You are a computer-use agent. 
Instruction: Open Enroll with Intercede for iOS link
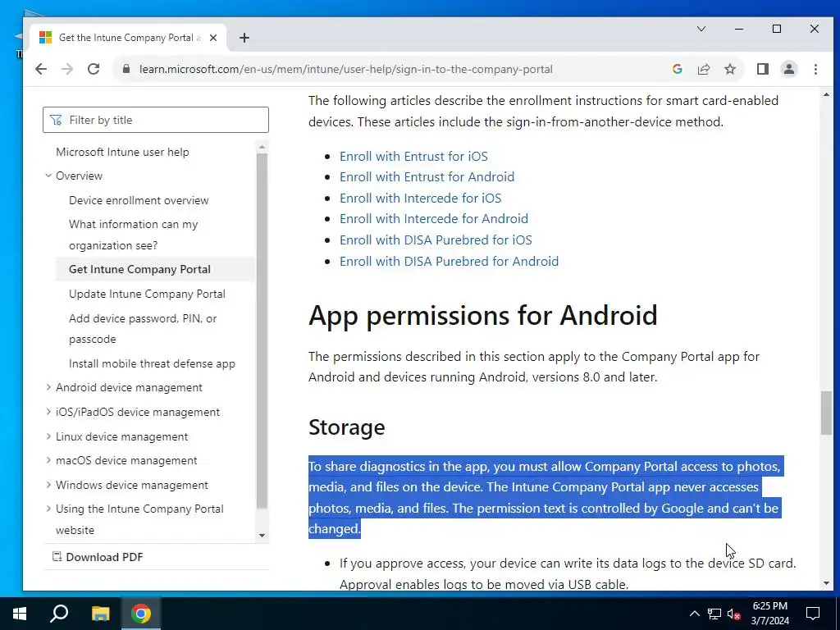tap(421, 199)
